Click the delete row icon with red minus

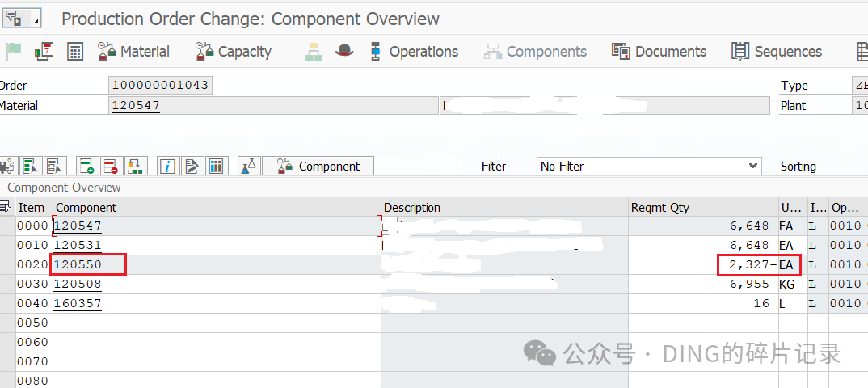[x=111, y=166]
